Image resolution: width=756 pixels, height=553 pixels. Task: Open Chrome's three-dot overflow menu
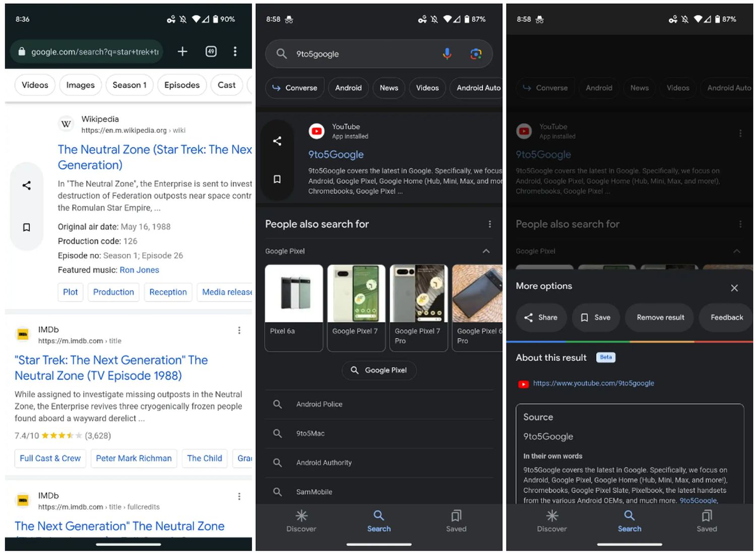pos(235,51)
